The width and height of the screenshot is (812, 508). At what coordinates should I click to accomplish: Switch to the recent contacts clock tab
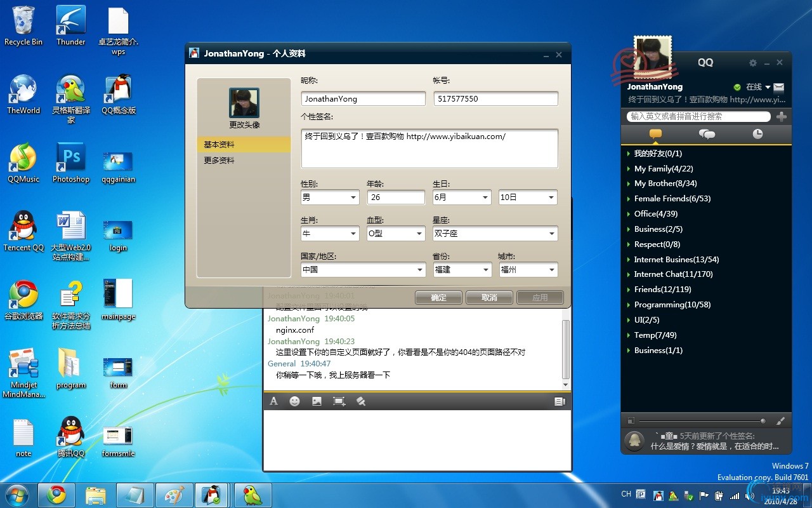pyautogui.click(x=757, y=134)
